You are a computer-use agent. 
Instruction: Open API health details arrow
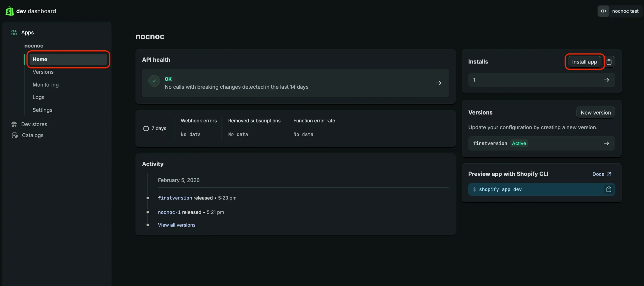pyautogui.click(x=438, y=83)
